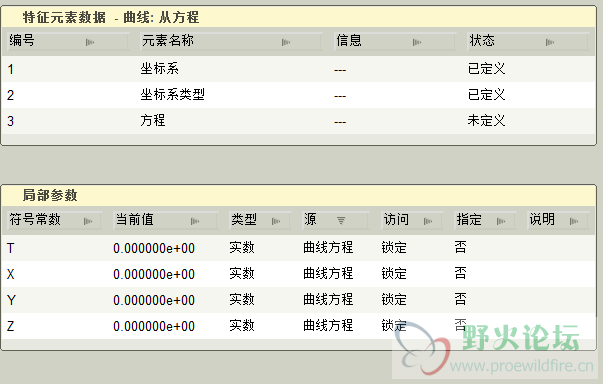The image size is (603, 384).
Task: Select row number 2
Action: pyautogui.click(x=10, y=95)
